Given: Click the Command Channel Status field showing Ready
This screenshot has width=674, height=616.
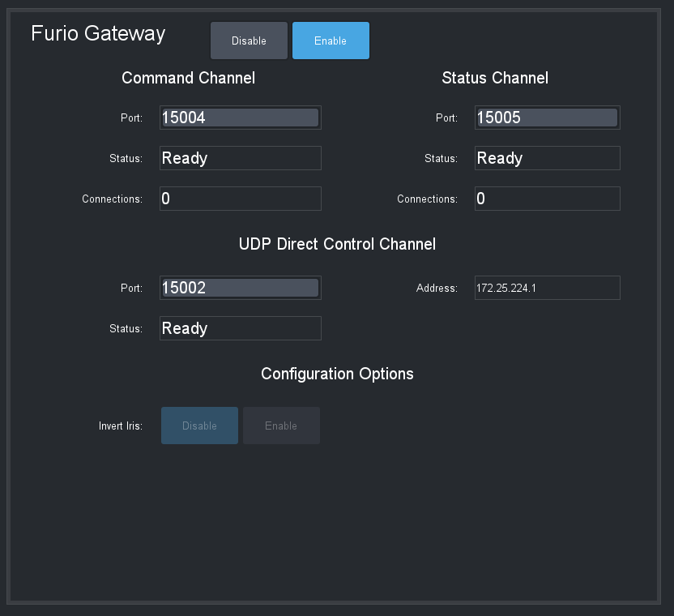Looking at the screenshot, I should 240,157.
